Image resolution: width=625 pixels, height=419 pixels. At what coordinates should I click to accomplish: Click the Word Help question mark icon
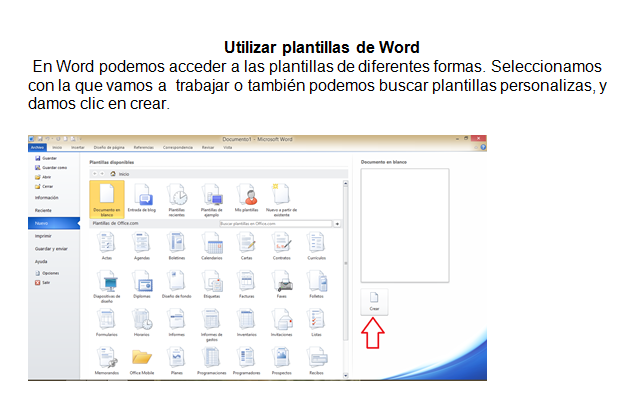(x=483, y=148)
